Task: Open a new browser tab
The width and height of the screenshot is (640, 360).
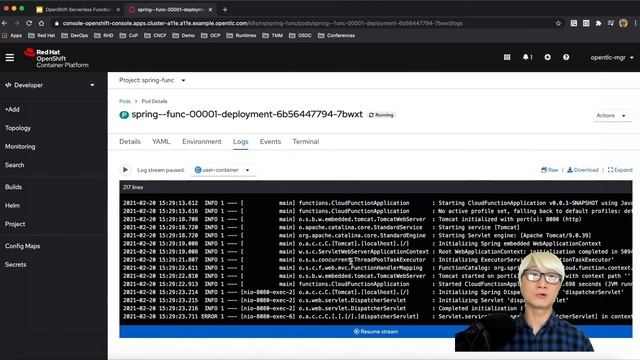Action: 225,9
